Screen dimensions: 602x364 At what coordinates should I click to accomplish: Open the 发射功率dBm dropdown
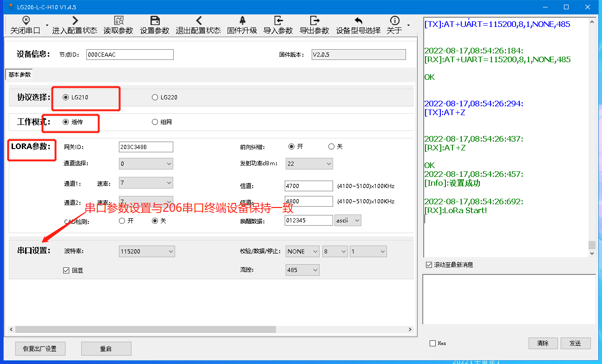coord(309,163)
